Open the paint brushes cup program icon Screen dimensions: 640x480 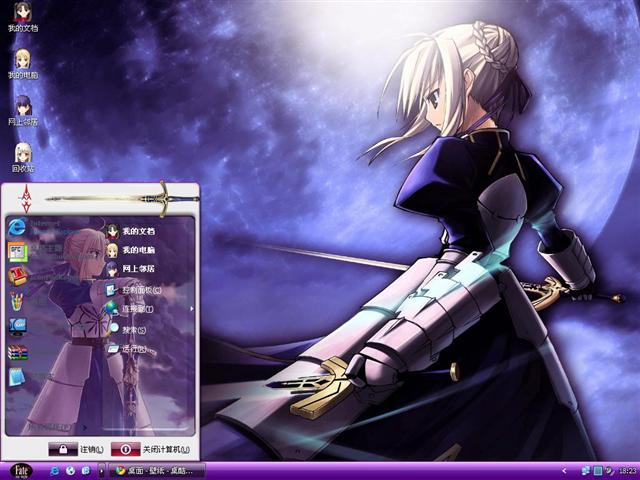coord(17,301)
